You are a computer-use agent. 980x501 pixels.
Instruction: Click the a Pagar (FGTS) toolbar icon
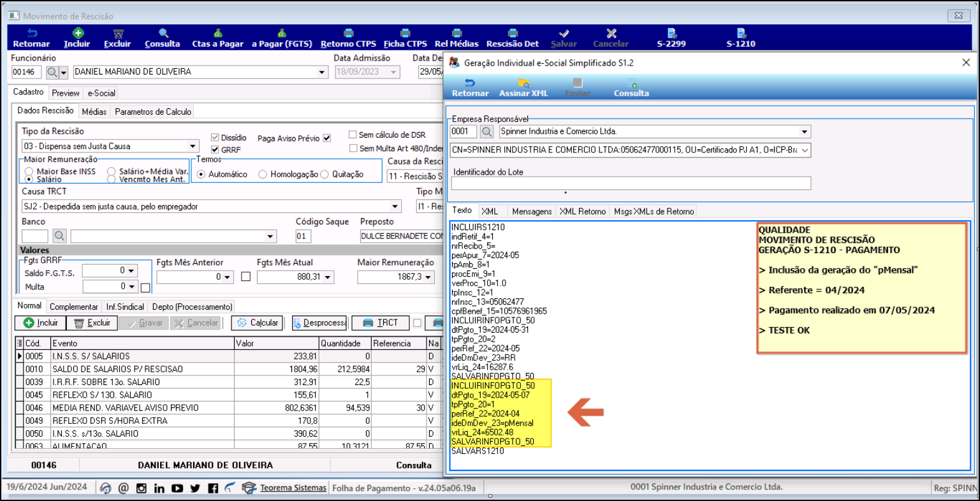pyautogui.click(x=282, y=38)
